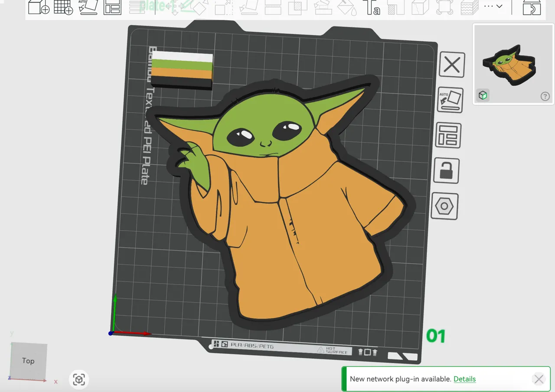Open the color painting bucket tool
Image resolution: width=555 pixels, height=392 pixels.
pos(347,7)
